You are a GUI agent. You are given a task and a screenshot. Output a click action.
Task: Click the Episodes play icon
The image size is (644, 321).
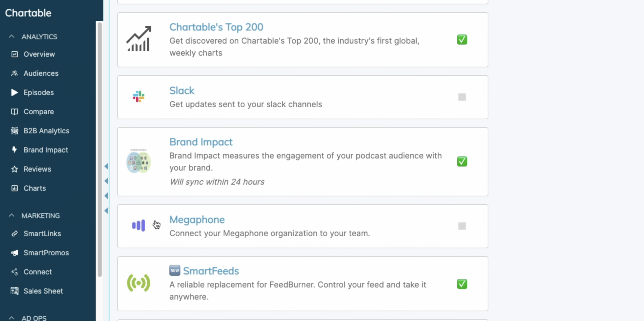click(14, 92)
